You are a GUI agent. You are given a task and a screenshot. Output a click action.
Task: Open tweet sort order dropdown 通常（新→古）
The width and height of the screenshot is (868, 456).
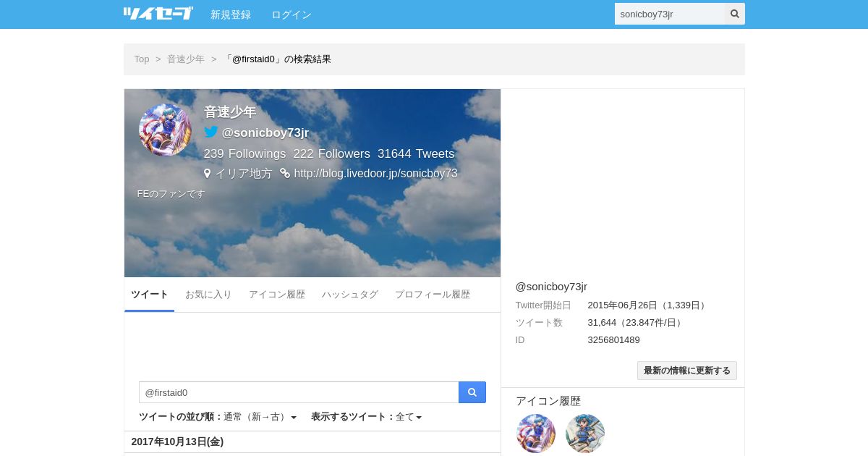pyautogui.click(x=260, y=417)
